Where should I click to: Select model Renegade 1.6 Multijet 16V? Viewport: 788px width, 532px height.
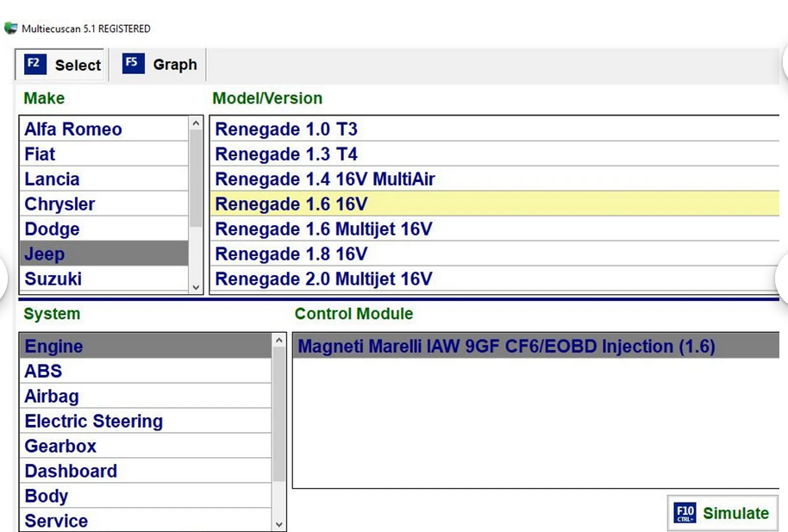(495, 228)
